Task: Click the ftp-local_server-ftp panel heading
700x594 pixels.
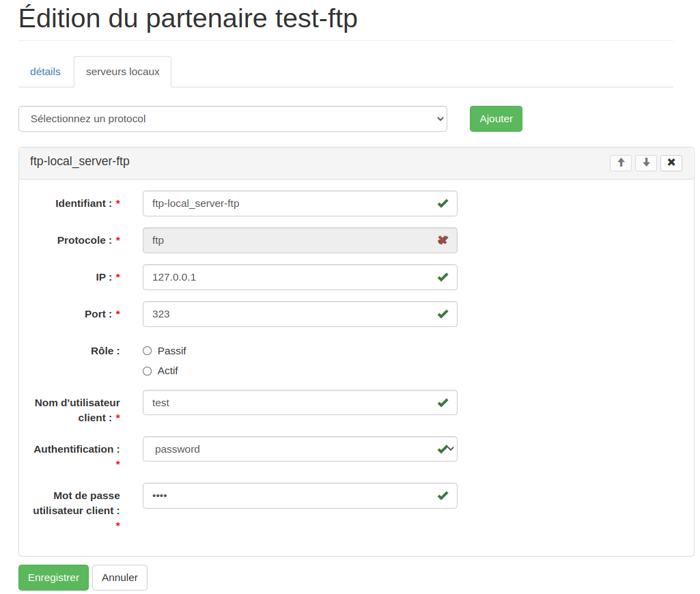Action: (x=80, y=161)
